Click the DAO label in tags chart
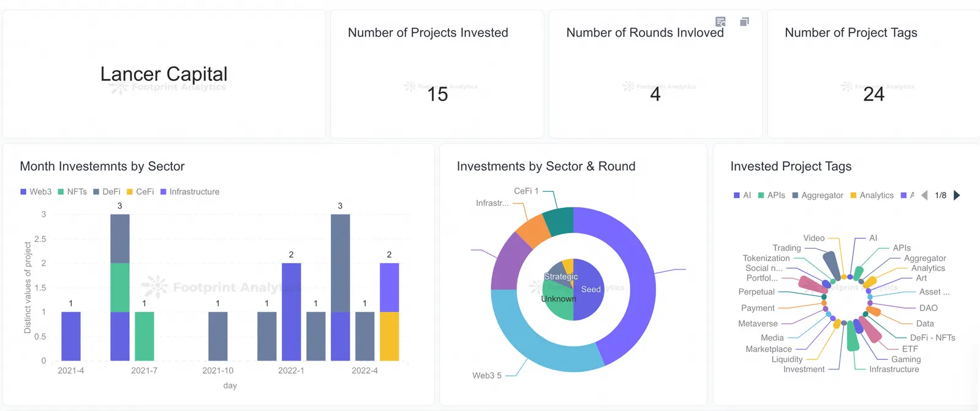Screen dimensions: 980x411 tap(929, 308)
